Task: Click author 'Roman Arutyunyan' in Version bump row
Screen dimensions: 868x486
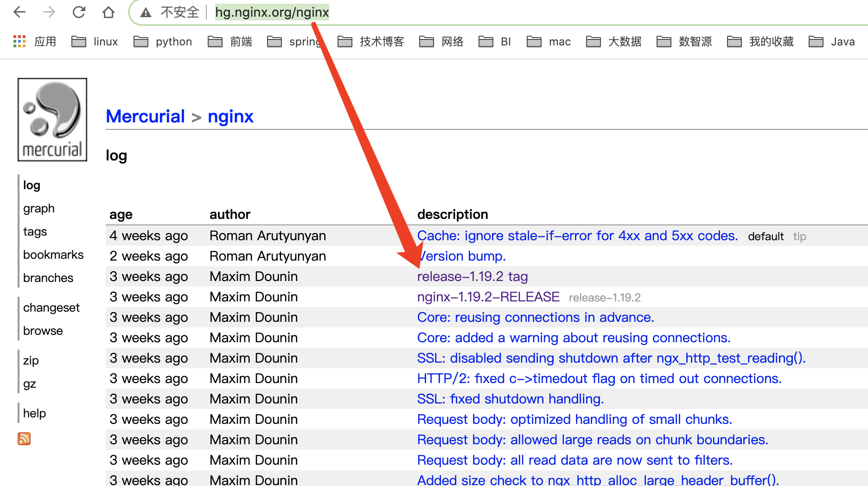Action: pos(268,256)
